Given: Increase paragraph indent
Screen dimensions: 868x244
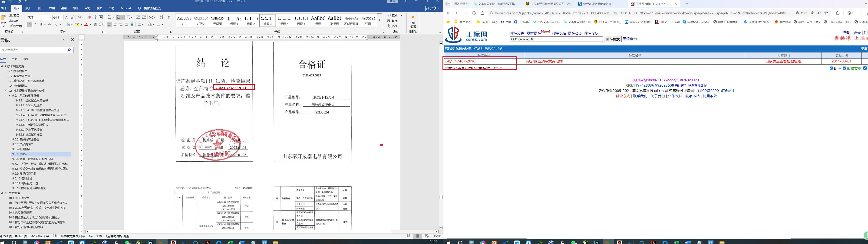Looking at the screenshot, I should (x=144, y=17).
